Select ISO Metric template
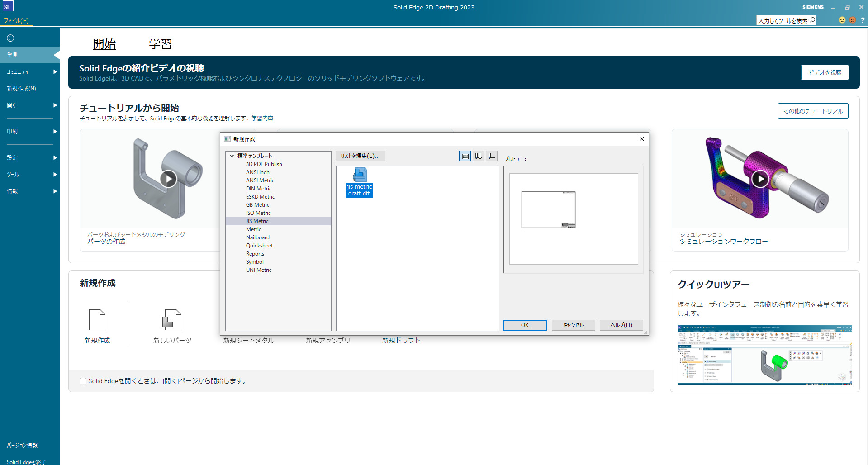 (x=258, y=213)
